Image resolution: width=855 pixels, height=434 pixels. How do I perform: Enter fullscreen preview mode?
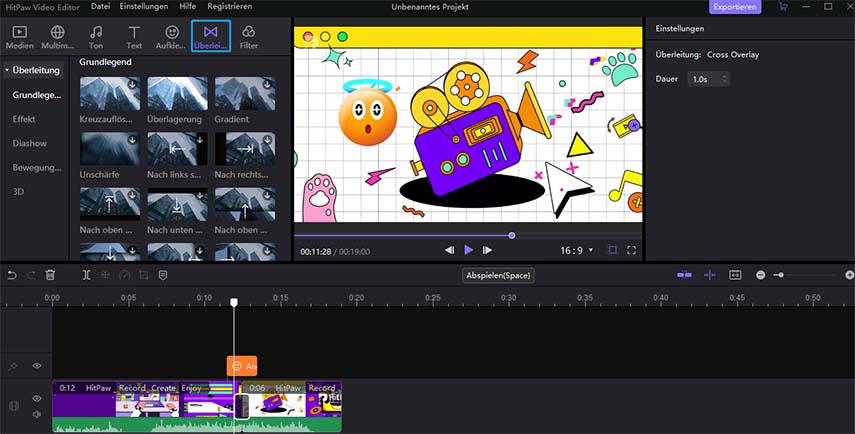[x=632, y=250]
